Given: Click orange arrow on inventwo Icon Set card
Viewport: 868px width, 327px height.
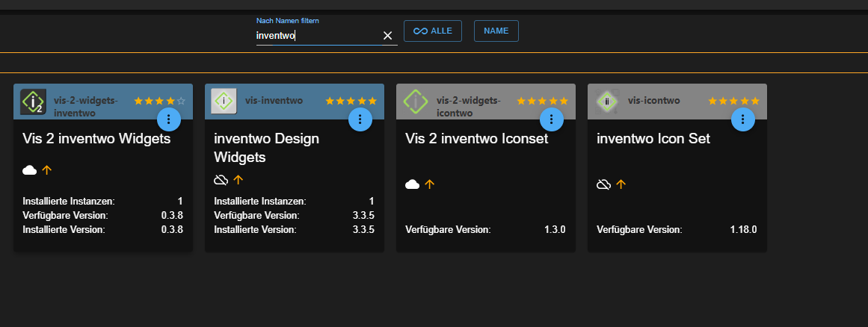Looking at the screenshot, I should click(621, 184).
